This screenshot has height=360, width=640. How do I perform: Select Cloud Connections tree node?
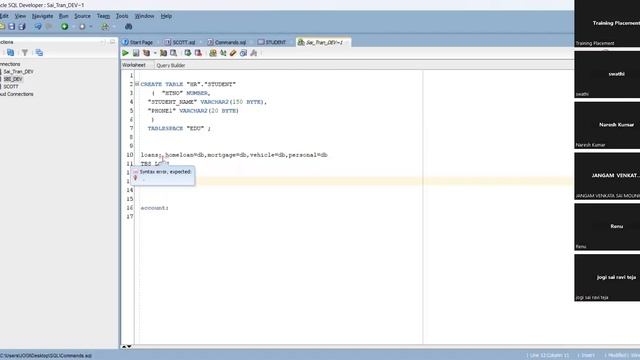(16, 94)
